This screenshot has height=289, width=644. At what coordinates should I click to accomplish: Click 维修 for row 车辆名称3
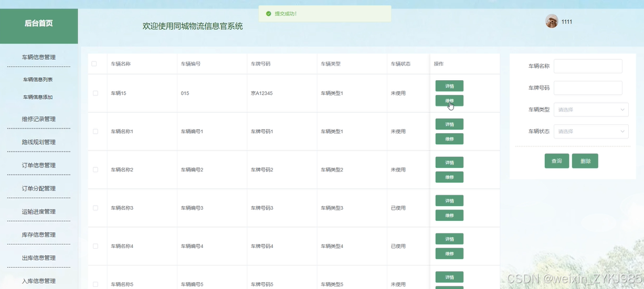click(x=449, y=216)
